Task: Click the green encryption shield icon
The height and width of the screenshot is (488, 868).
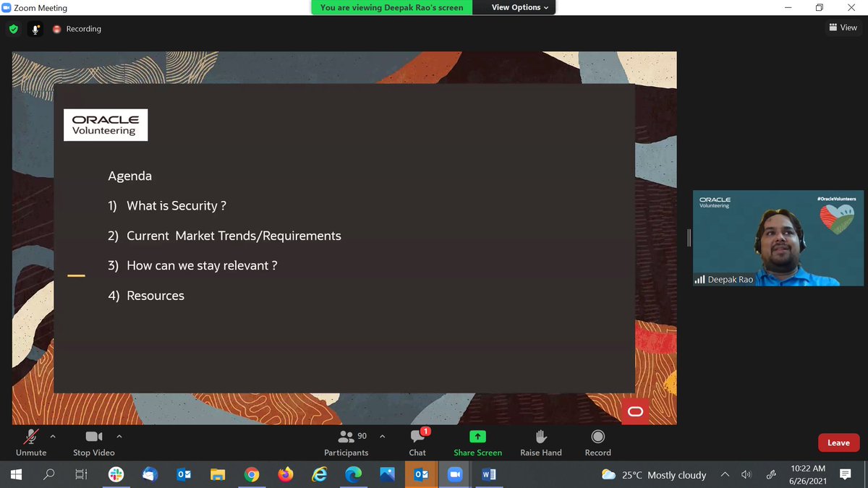Action: (13, 29)
